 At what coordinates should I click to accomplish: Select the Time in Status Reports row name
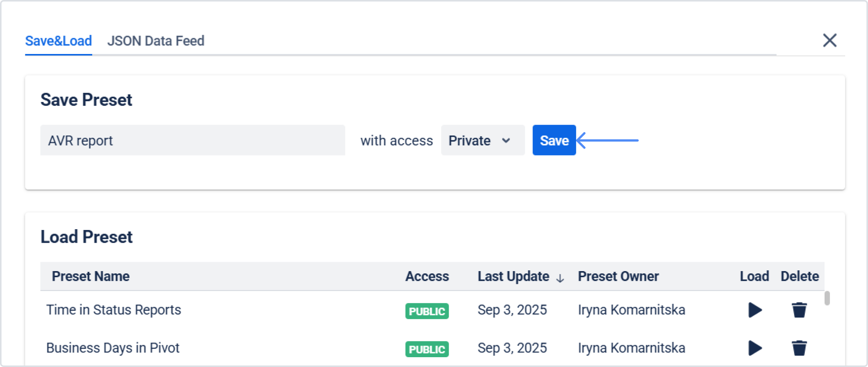(x=114, y=310)
